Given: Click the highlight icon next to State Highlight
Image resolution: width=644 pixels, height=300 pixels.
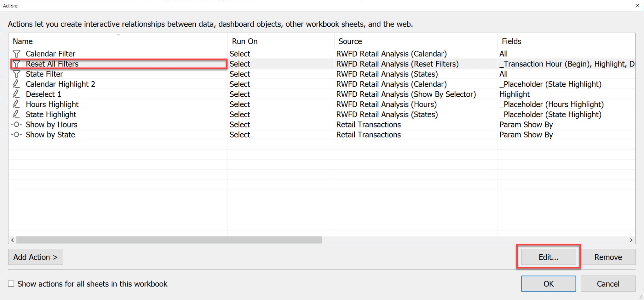Looking at the screenshot, I should pyautogui.click(x=16, y=114).
